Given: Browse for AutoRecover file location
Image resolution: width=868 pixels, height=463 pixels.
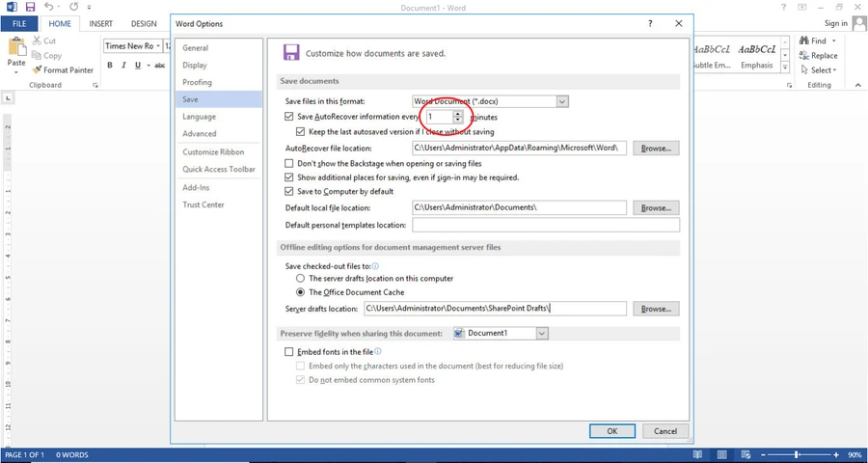Looking at the screenshot, I should [656, 149].
